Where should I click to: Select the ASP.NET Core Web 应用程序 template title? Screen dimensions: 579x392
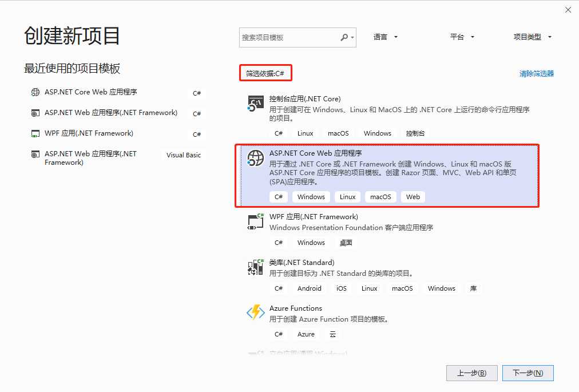[x=315, y=153]
